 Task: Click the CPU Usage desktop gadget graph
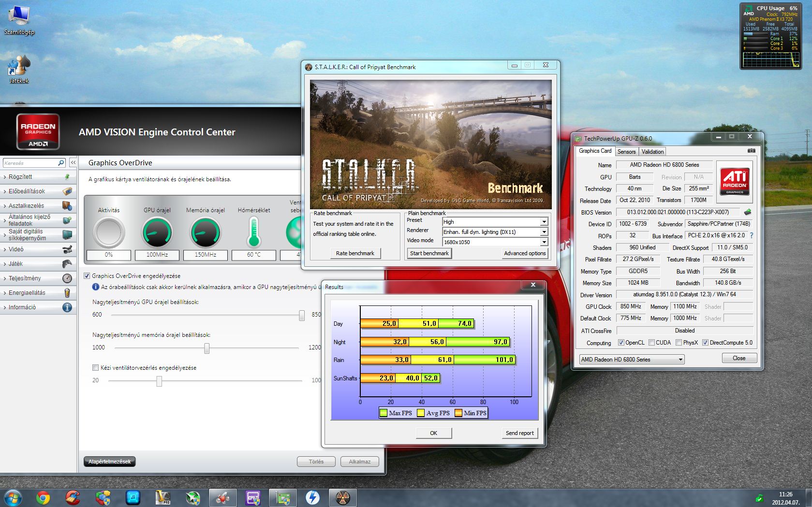770,59
